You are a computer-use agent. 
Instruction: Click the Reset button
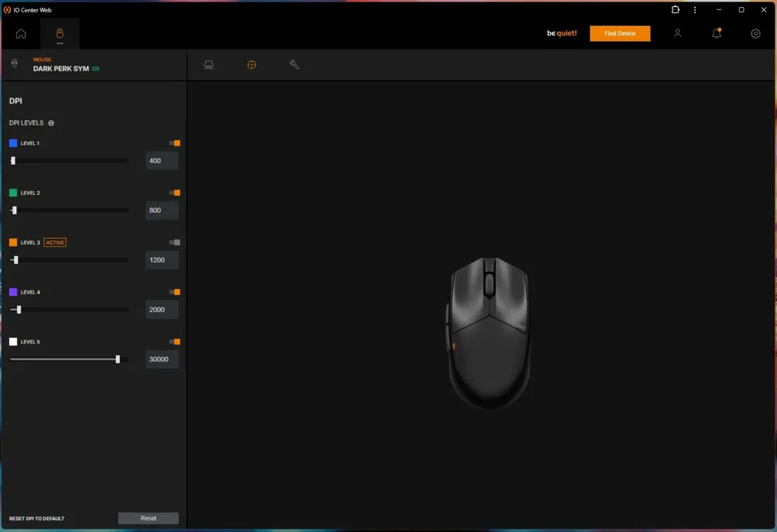pos(148,518)
